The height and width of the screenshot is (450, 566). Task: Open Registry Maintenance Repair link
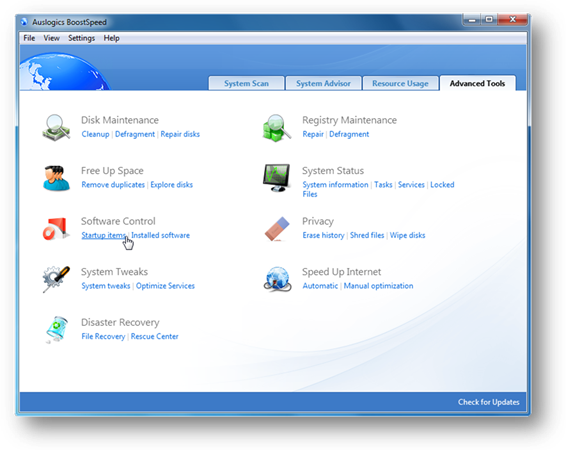pos(313,134)
